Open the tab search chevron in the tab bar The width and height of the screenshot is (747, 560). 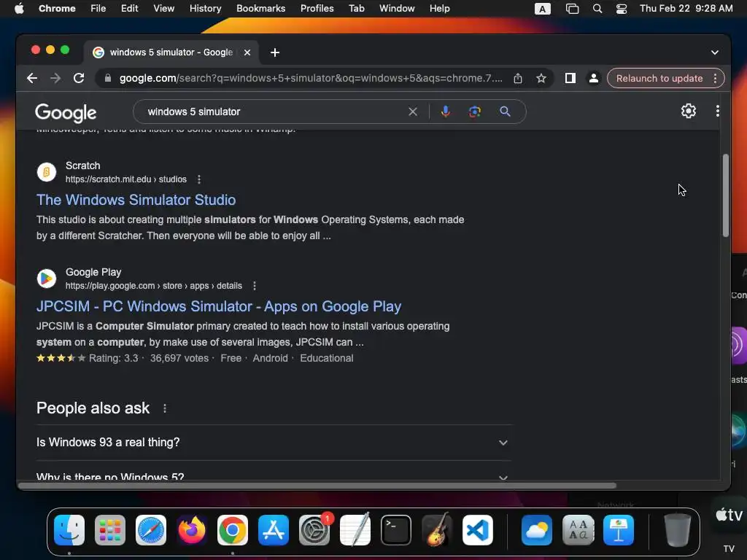(x=715, y=52)
